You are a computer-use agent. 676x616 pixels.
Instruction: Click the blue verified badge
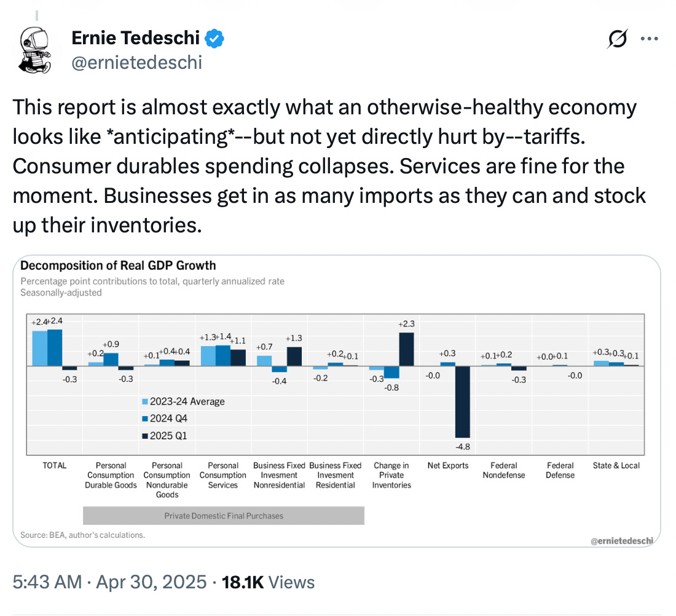click(x=214, y=38)
